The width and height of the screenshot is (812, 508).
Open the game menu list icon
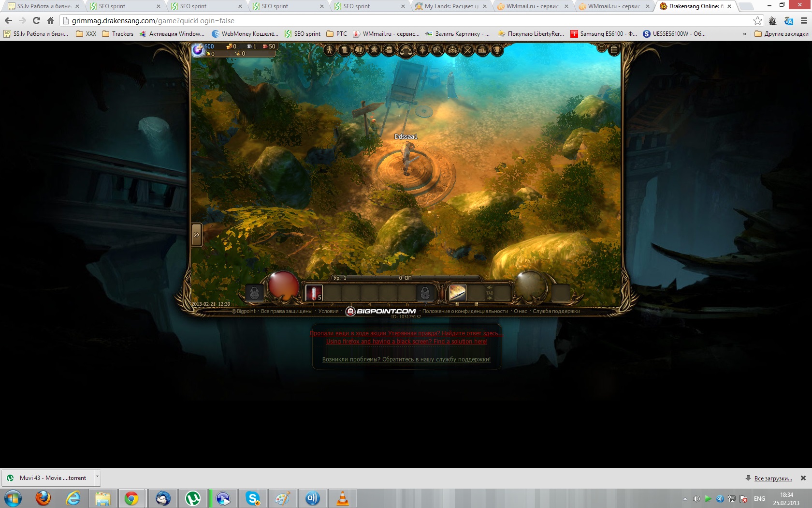(x=614, y=49)
